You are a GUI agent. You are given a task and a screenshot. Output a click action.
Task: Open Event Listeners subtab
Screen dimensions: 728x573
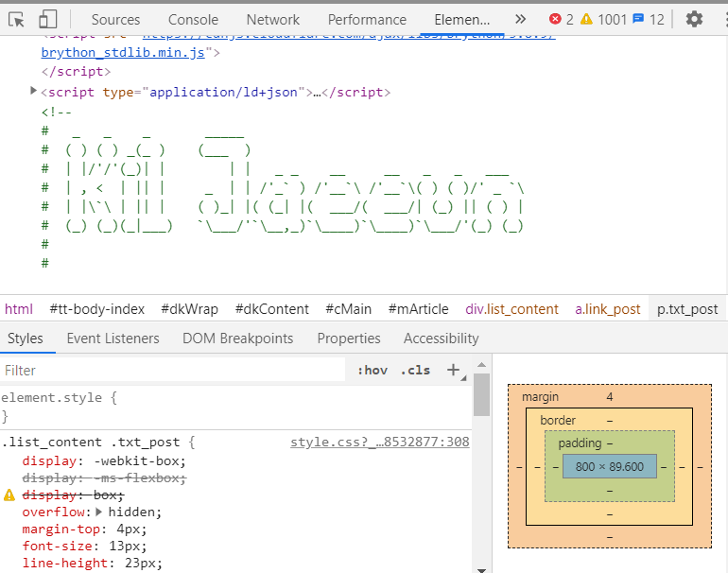[x=113, y=339]
